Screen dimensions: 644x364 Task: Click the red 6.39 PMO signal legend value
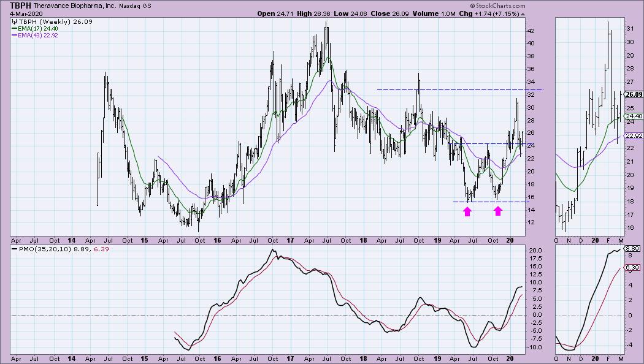[101, 249]
